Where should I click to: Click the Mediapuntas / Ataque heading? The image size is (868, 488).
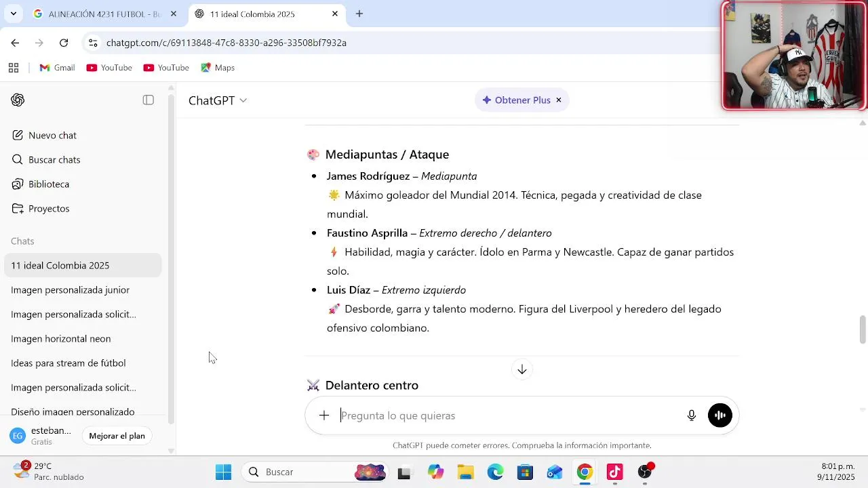(387, 155)
